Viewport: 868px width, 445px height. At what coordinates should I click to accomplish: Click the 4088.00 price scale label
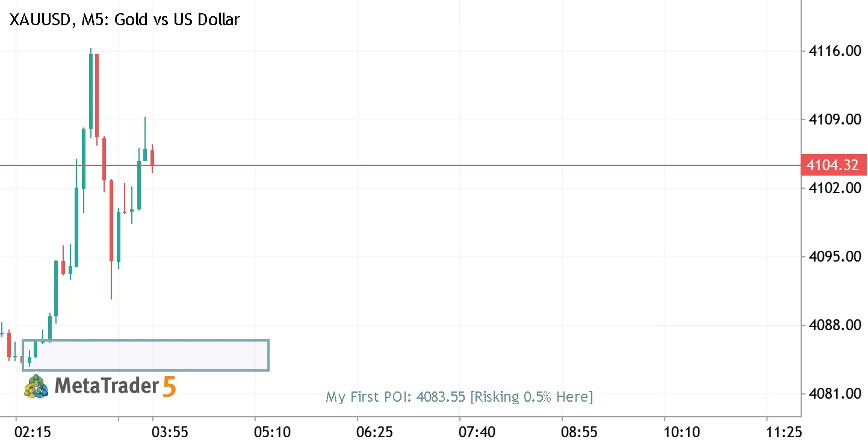pos(834,325)
